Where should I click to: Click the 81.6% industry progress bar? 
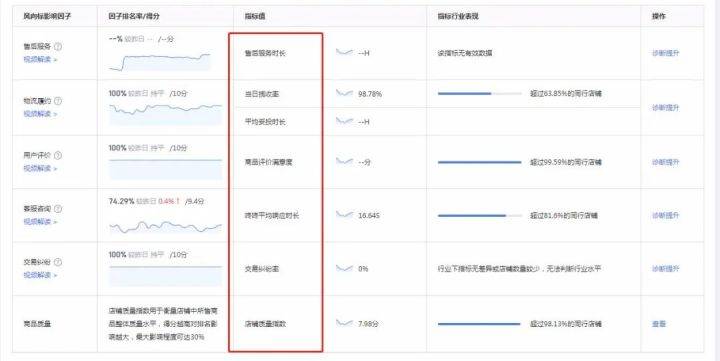point(480,215)
